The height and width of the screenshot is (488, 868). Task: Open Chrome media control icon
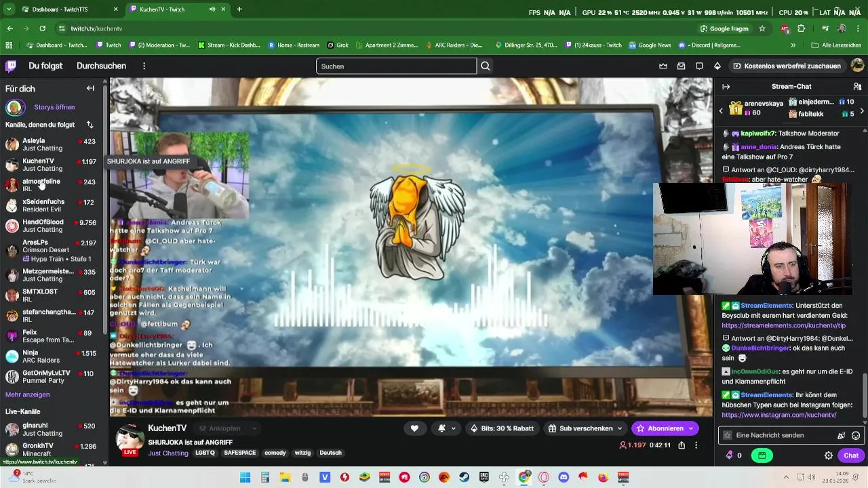click(x=825, y=28)
